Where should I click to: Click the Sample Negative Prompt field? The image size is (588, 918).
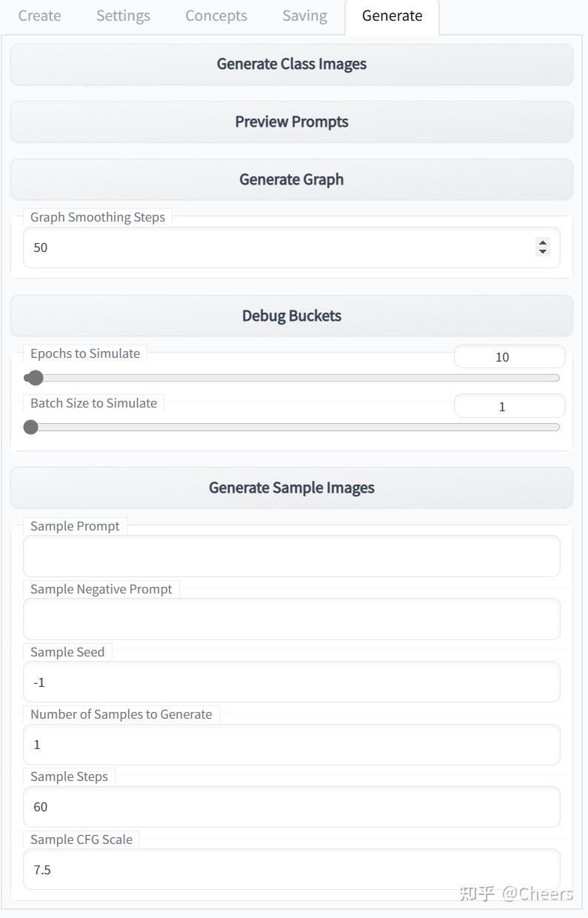(292, 619)
